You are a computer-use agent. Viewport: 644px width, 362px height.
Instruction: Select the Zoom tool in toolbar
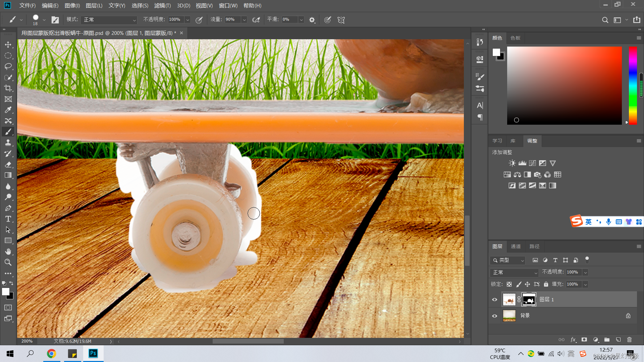click(x=8, y=262)
